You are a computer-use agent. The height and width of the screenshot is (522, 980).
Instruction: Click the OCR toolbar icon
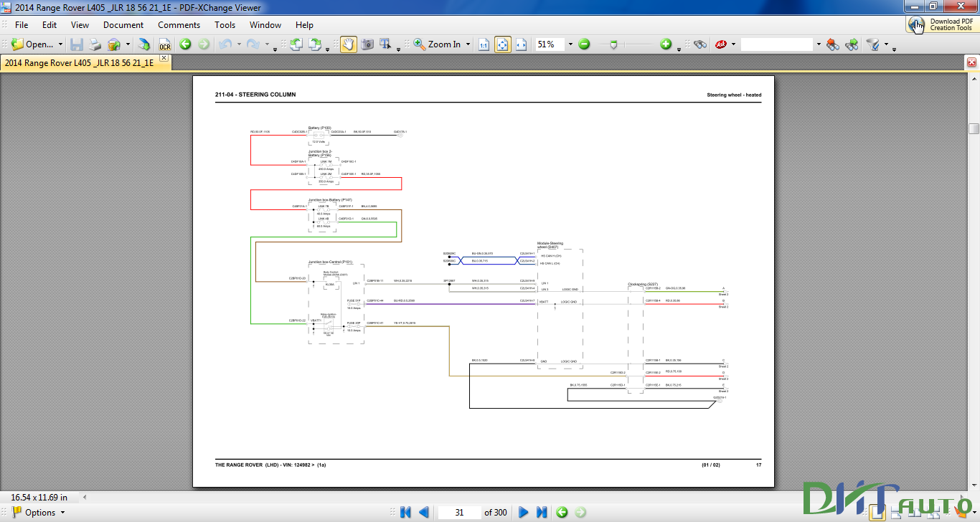pyautogui.click(x=164, y=44)
